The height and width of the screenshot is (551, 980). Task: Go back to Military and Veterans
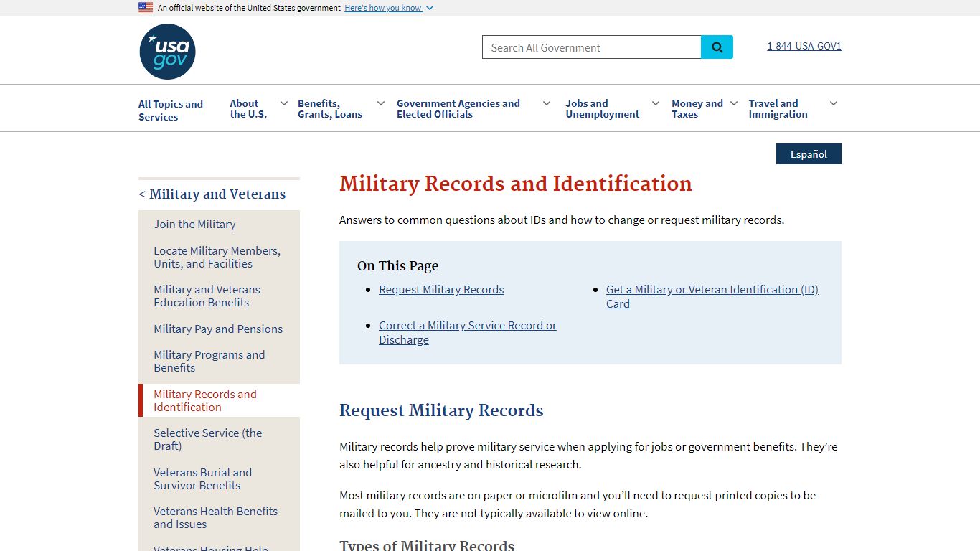(x=213, y=194)
